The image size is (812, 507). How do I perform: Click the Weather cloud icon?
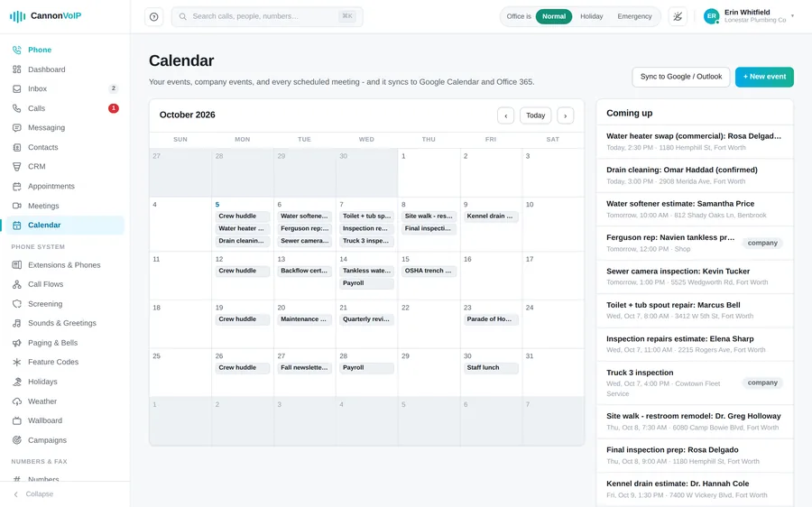(17, 401)
